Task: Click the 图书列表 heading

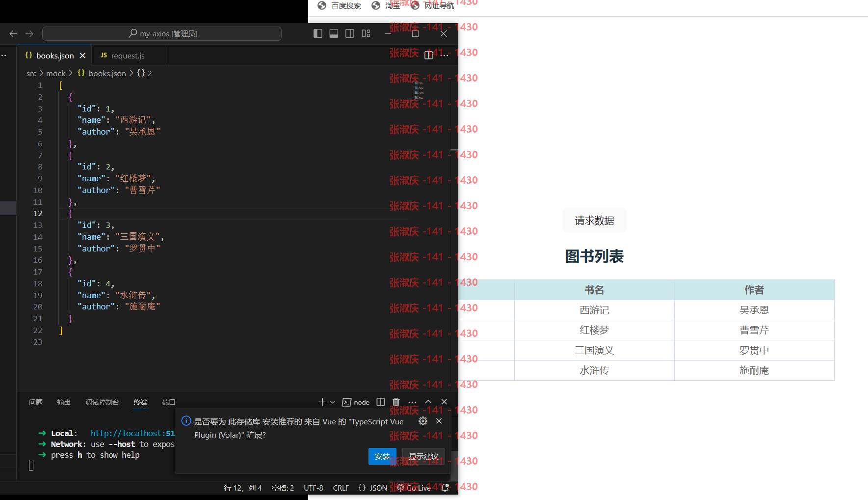Action: coord(594,256)
